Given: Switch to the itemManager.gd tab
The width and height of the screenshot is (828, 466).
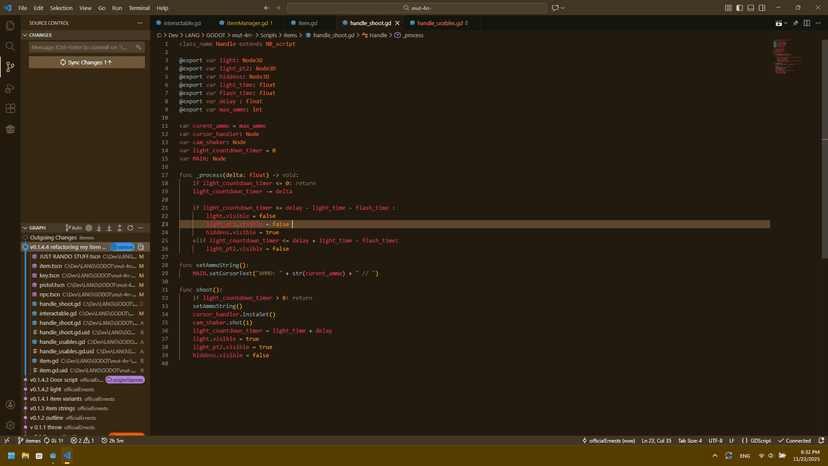Looking at the screenshot, I should (x=248, y=22).
